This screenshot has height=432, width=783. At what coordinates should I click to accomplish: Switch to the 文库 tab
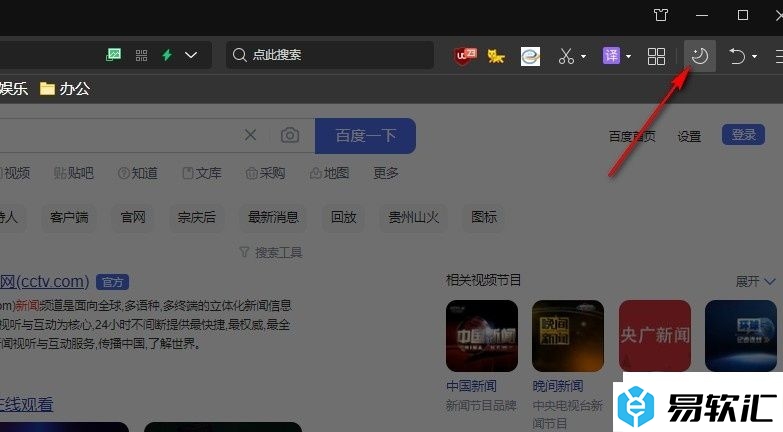pyautogui.click(x=202, y=173)
